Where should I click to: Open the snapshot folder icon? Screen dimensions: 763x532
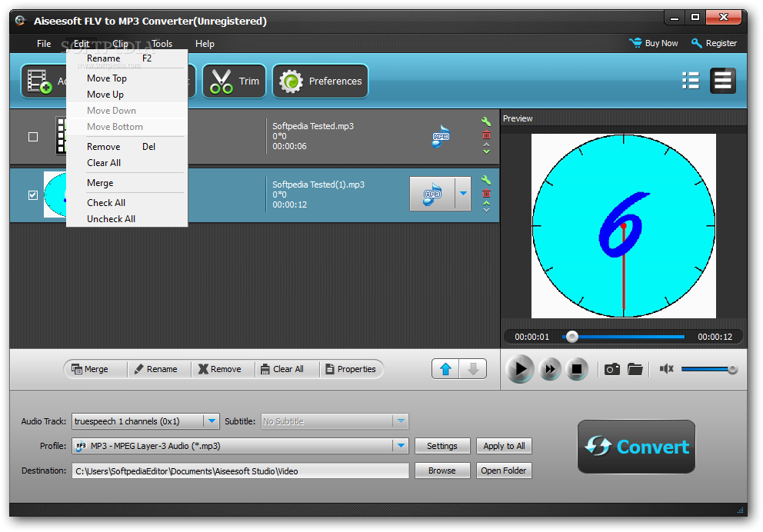(635, 369)
